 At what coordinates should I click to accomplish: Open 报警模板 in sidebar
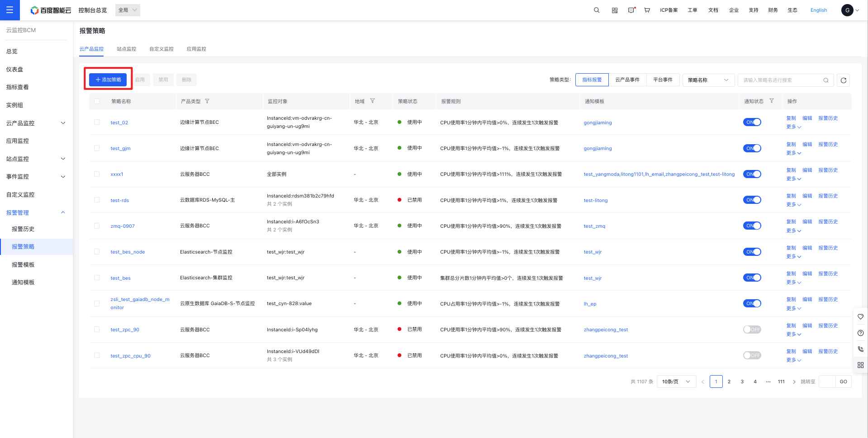tap(23, 265)
